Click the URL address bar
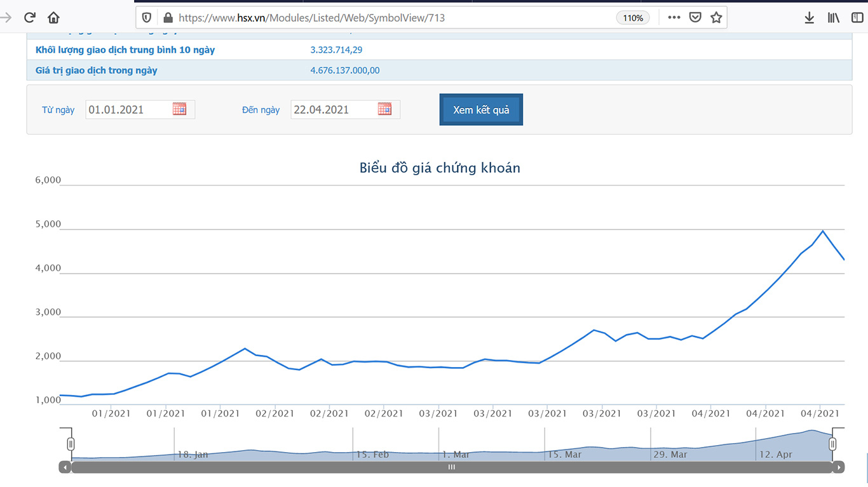The height and width of the screenshot is (487, 868). click(x=394, y=18)
